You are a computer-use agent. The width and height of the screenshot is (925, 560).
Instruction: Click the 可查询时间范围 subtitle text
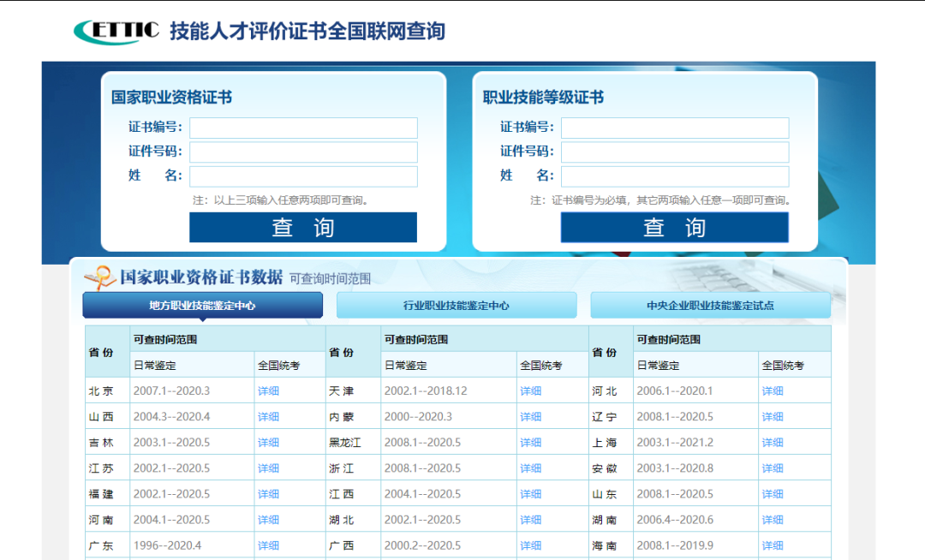click(x=330, y=279)
